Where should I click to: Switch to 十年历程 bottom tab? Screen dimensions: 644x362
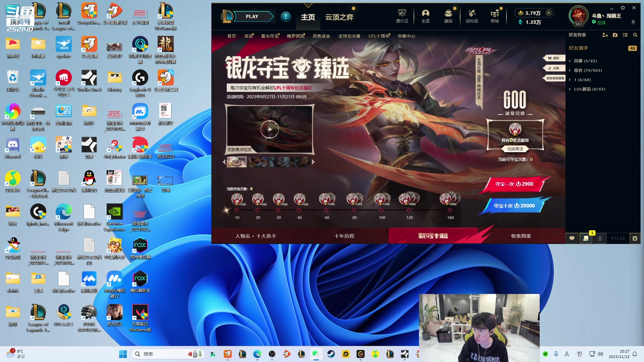coord(344,236)
